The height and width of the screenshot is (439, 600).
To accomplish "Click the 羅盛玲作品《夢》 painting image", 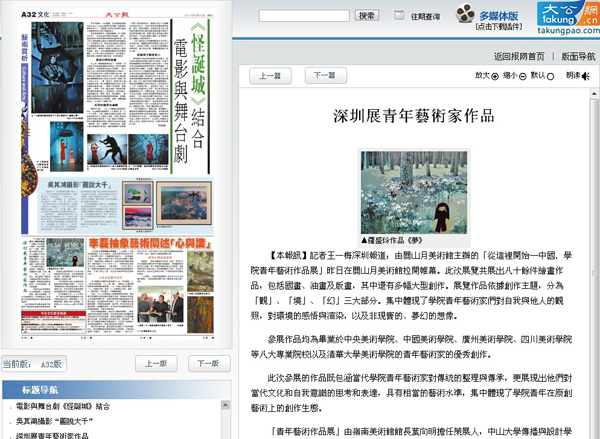I will click(414, 192).
